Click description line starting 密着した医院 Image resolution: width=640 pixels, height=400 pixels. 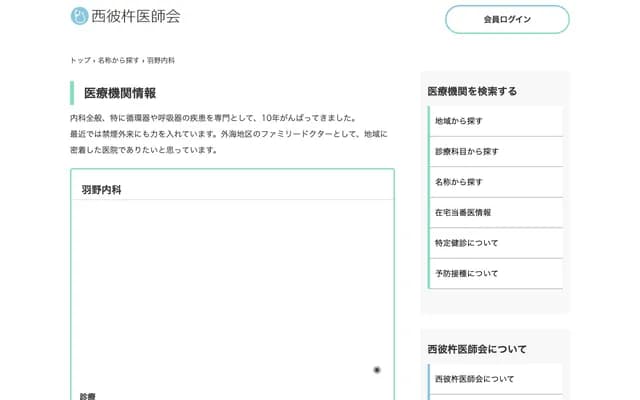pos(144,150)
